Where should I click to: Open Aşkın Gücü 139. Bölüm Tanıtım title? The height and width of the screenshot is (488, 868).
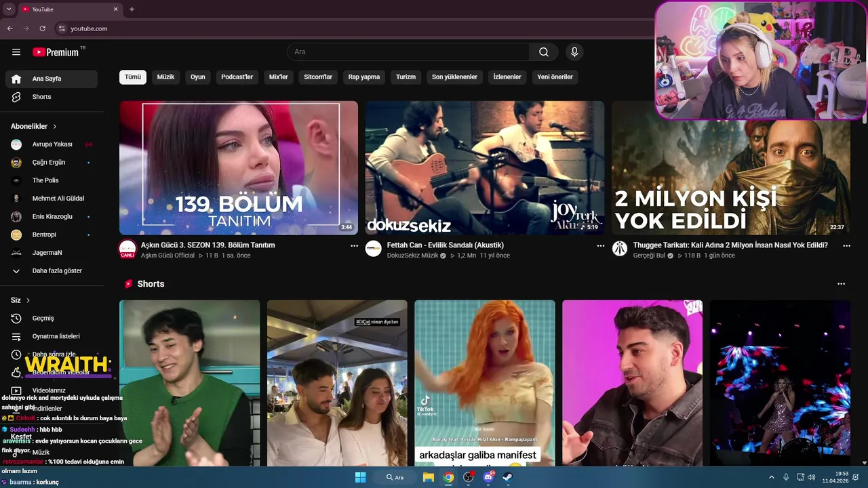(208, 245)
